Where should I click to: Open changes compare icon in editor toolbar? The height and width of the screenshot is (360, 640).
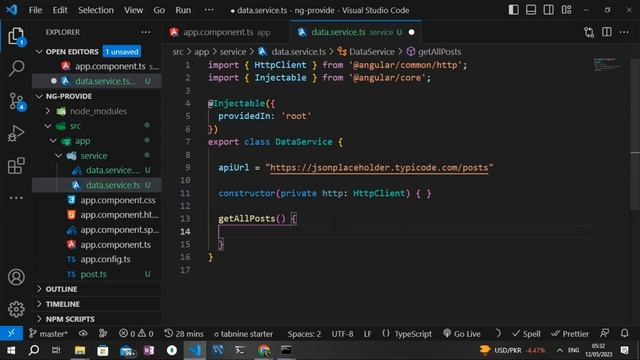coord(589,32)
